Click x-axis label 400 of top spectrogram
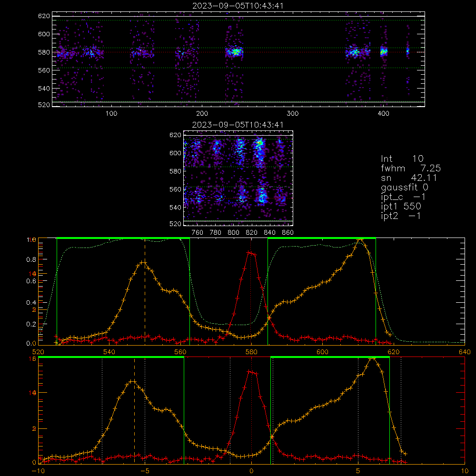476x476 pixels. (383, 114)
